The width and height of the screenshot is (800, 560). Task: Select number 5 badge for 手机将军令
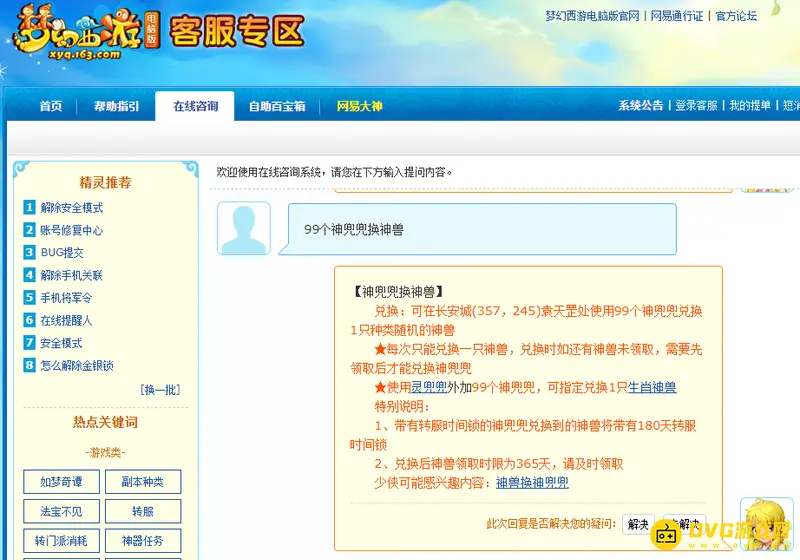pos(29,297)
